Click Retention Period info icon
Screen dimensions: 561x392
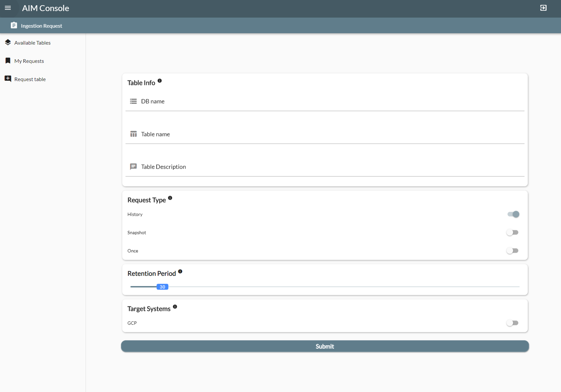click(180, 272)
